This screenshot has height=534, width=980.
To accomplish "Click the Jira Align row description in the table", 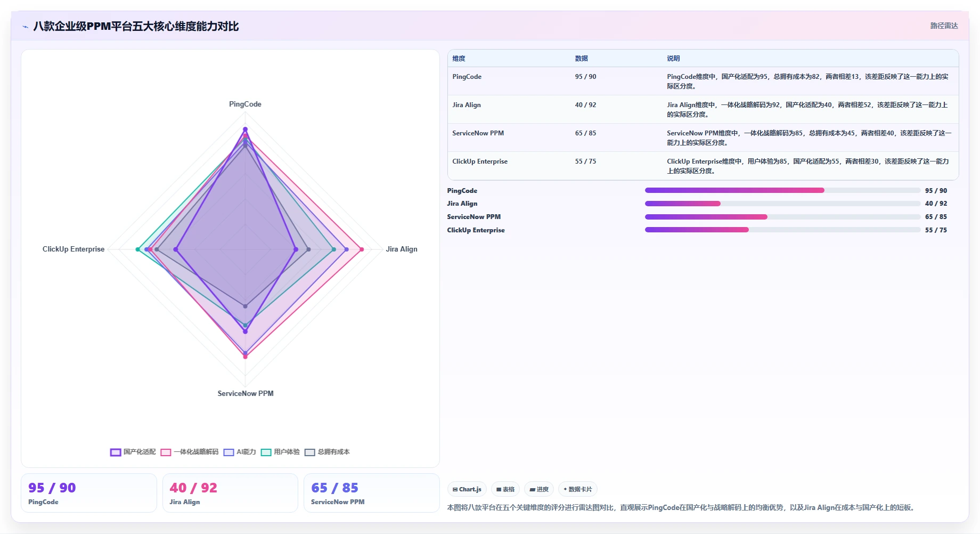I will pos(807,110).
